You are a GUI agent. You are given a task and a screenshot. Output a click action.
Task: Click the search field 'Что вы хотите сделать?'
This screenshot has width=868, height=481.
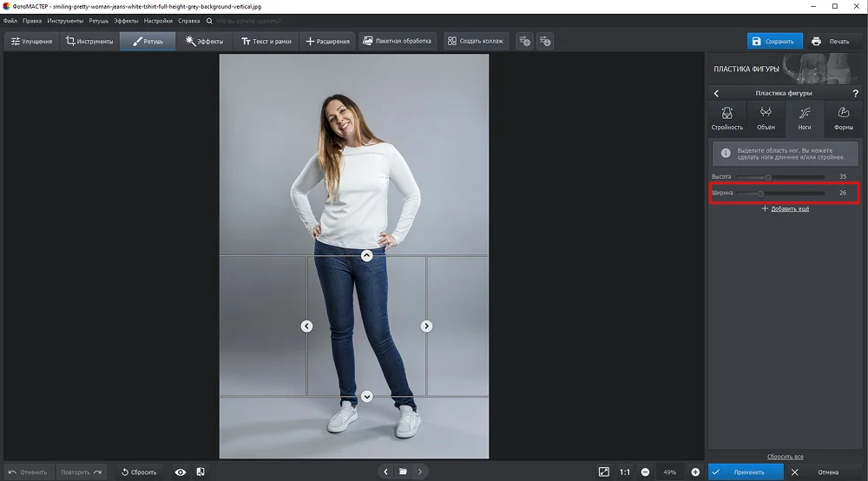(248, 21)
